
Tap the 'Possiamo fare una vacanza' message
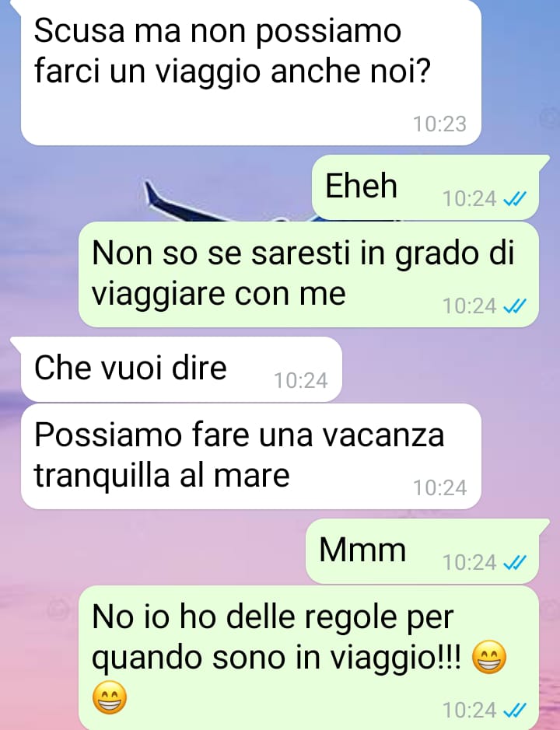250,456
